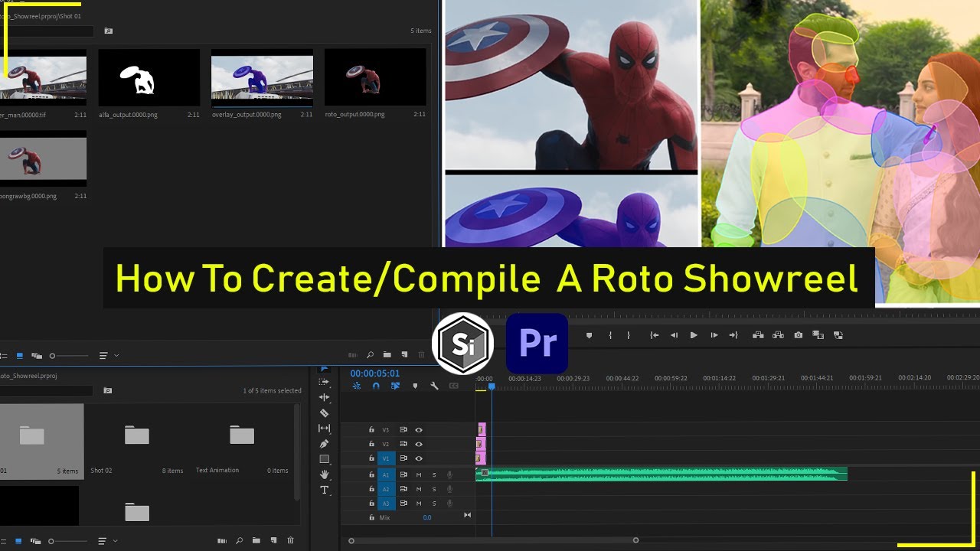Hide track V3 with its eye icon
The height and width of the screenshot is (551, 980).
(419, 430)
